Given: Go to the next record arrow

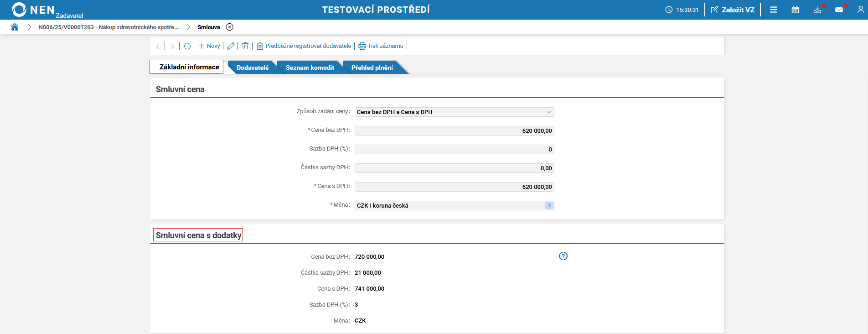Looking at the screenshot, I should click(172, 46).
